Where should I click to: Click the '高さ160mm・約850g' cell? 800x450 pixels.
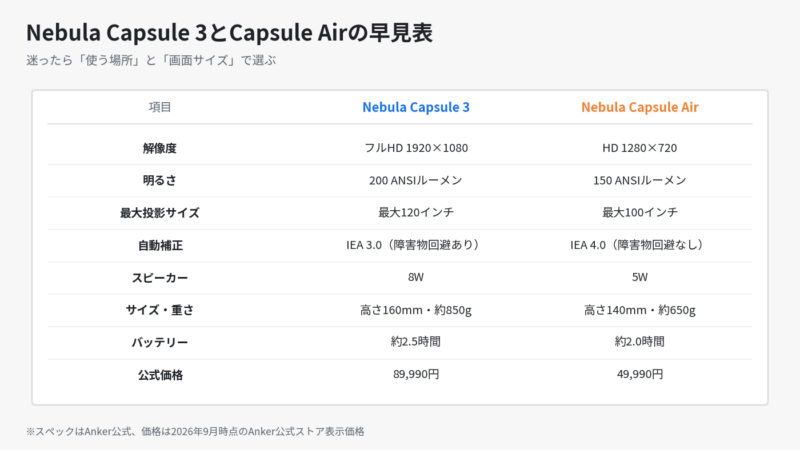pos(416,310)
